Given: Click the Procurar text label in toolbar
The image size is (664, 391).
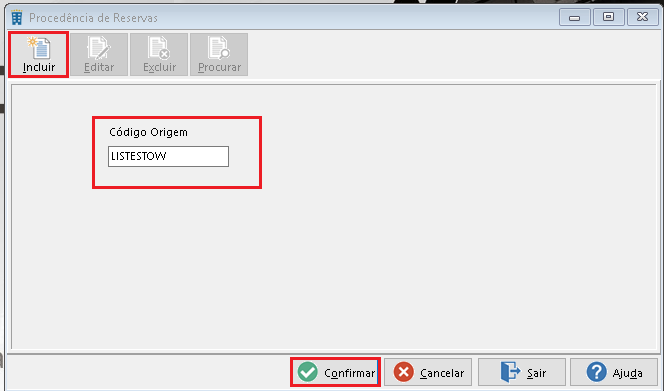Looking at the screenshot, I should pos(219,67).
